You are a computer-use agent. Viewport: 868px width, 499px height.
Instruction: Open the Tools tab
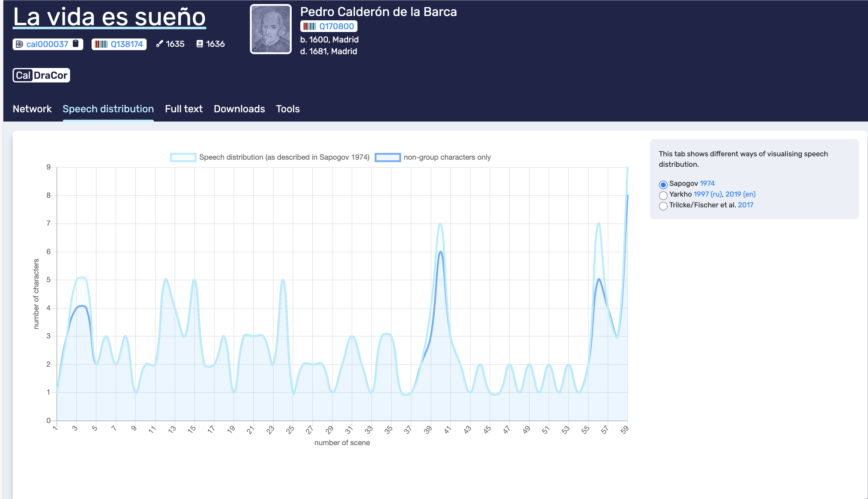tap(288, 109)
